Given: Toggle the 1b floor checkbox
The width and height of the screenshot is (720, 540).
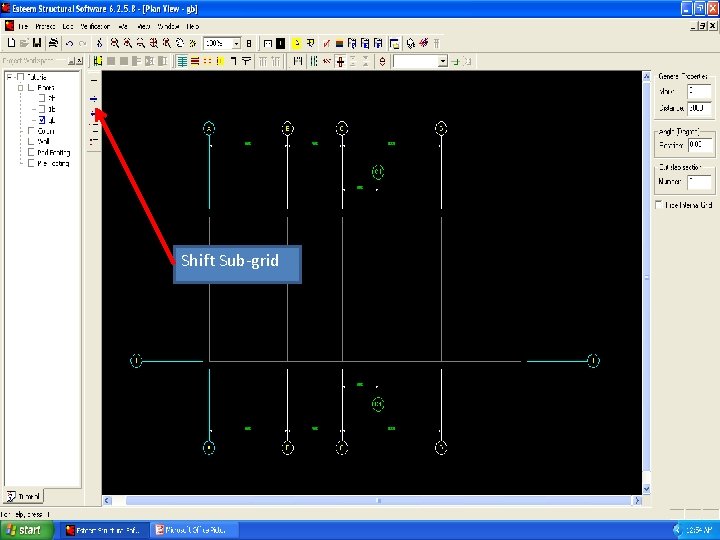Looking at the screenshot, I should (x=42, y=109).
